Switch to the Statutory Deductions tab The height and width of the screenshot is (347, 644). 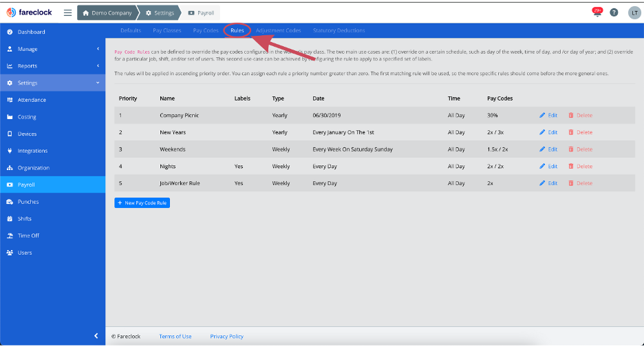pyautogui.click(x=339, y=30)
